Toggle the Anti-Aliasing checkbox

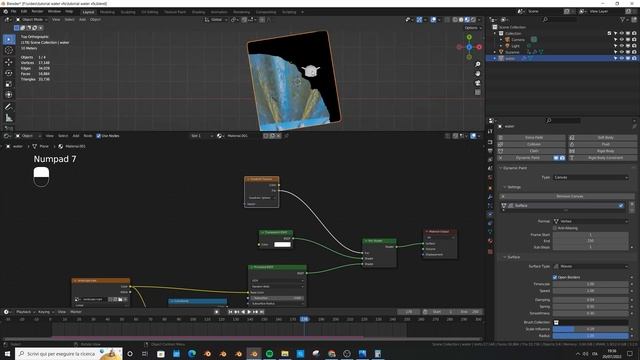pos(555,228)
